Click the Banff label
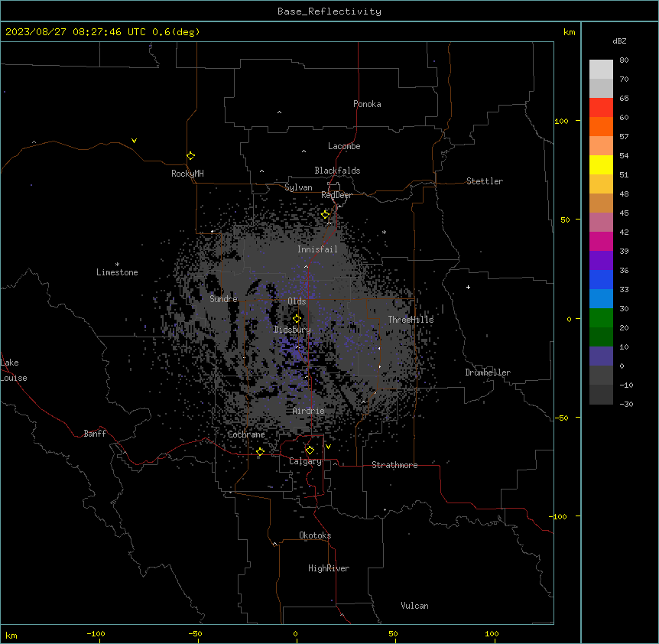 95,434
